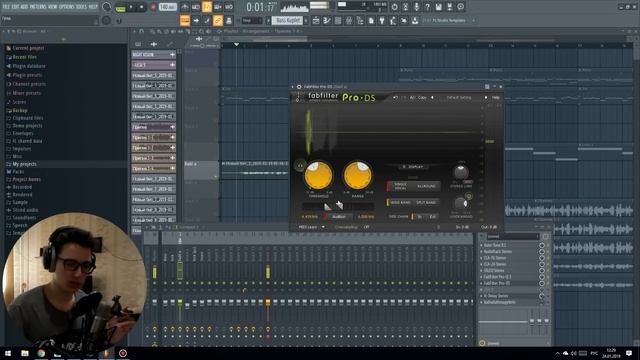Click the Pro-DS Display button
This screenshot has height=360, width=640.
[412, 167]
